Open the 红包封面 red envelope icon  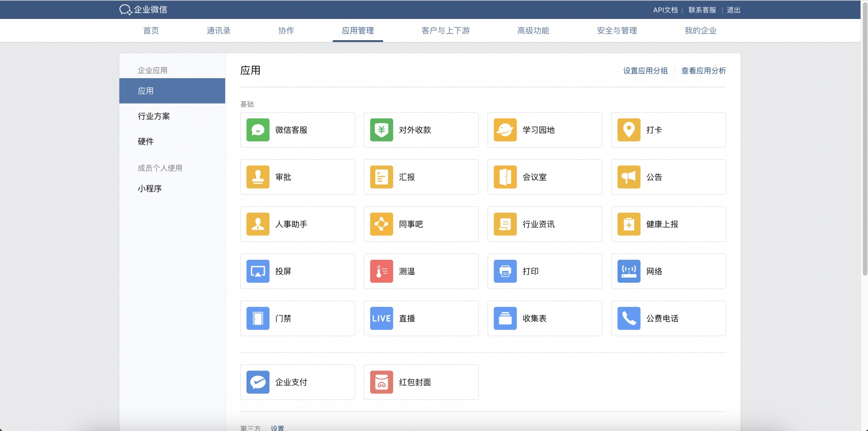click(x=382, y=382)
